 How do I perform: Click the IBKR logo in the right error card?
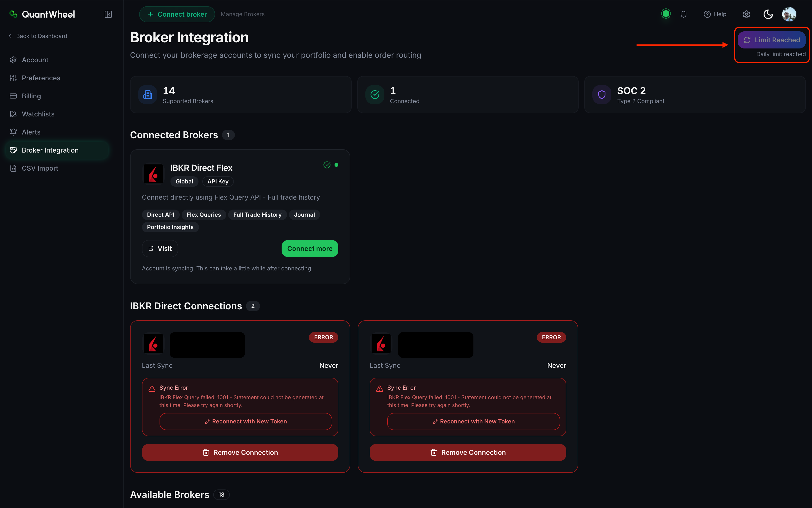click(381, 344)
